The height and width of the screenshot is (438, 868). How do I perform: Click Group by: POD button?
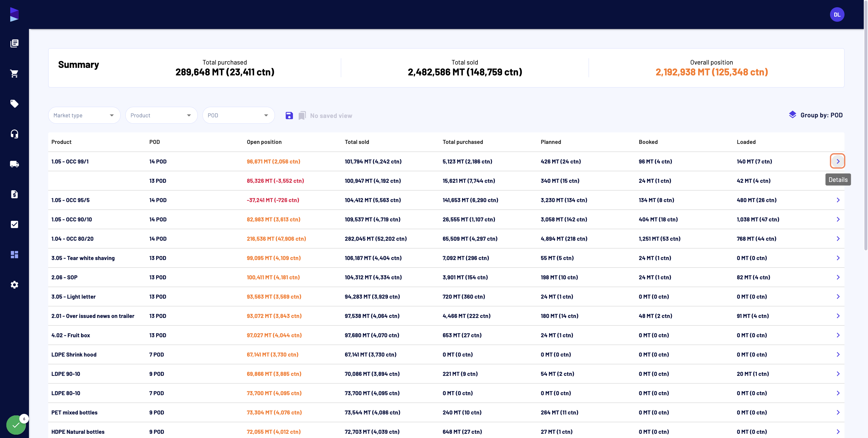[x=816, y=115]
